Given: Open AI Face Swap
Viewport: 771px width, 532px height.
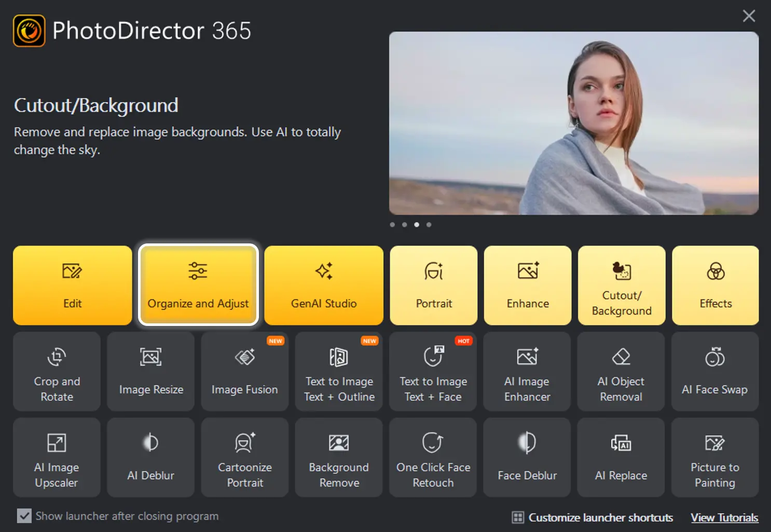Looking at the screenshot, I should [714, 371].
